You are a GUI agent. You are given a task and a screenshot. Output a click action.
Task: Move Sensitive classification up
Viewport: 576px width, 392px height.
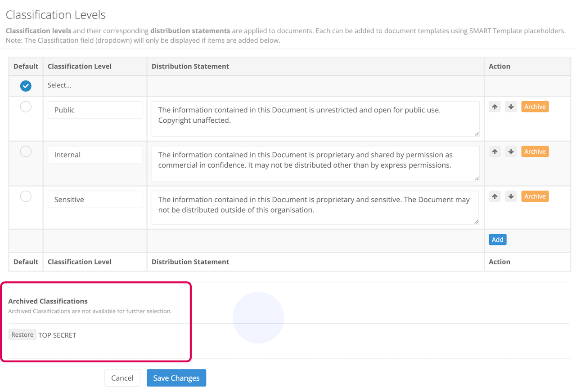click(495, 196)
